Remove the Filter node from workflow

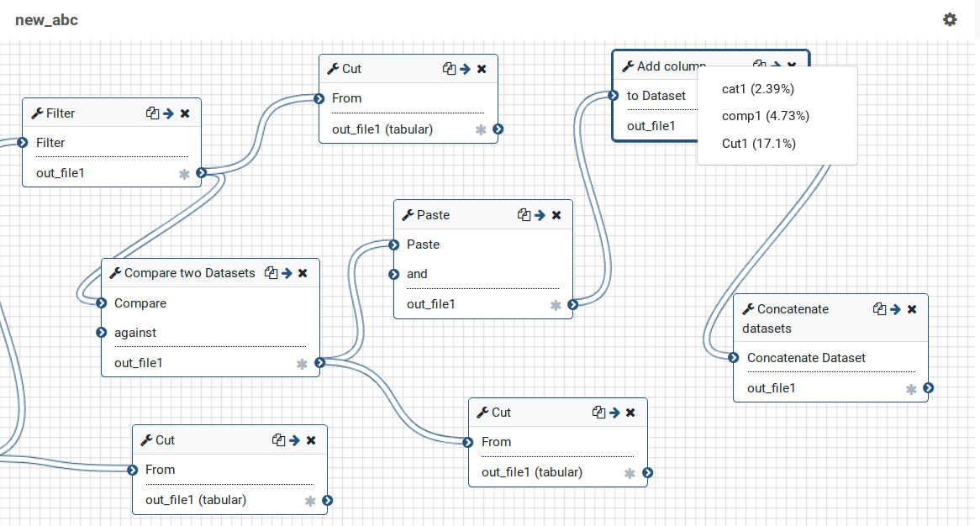click(x=185, y=113)
